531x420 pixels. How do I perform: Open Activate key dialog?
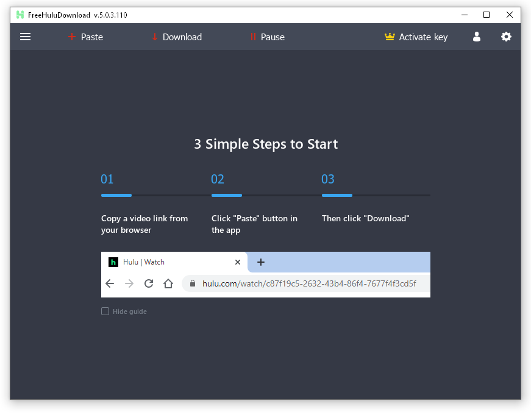tap(416, 37)
